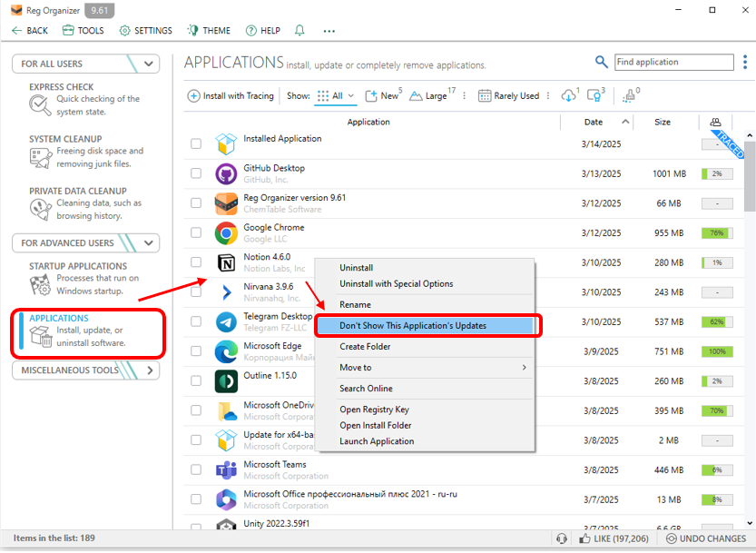The image size is (756, 553).
Task: Sort the list by Size column
Action: (663, 122)
